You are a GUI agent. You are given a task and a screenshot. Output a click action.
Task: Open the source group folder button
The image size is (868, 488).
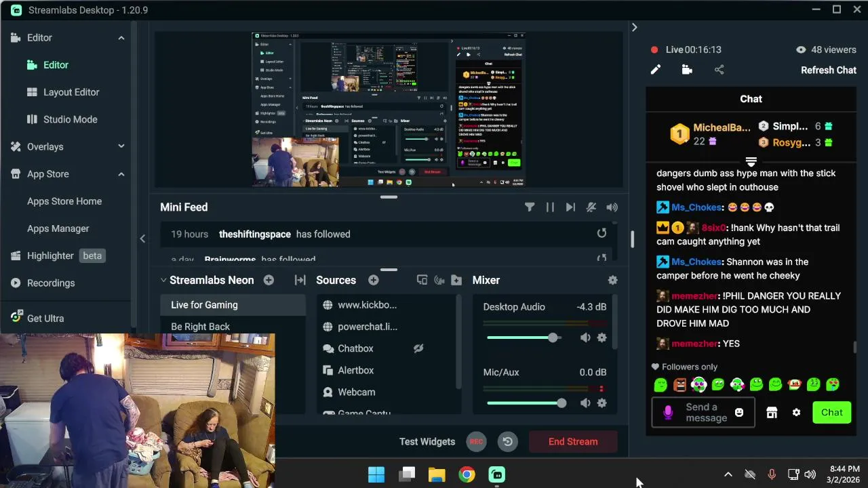click(x=456, y=280)
